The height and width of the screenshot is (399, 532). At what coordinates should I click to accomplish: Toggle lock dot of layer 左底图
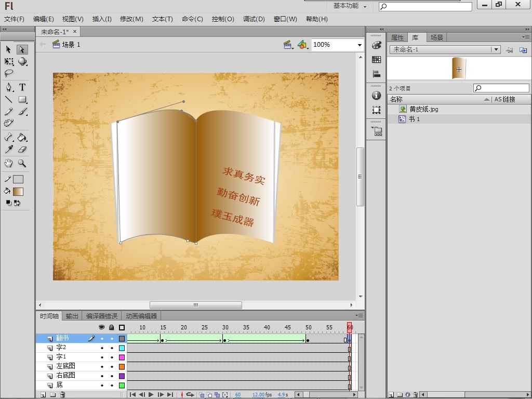(x=112, y=367)
